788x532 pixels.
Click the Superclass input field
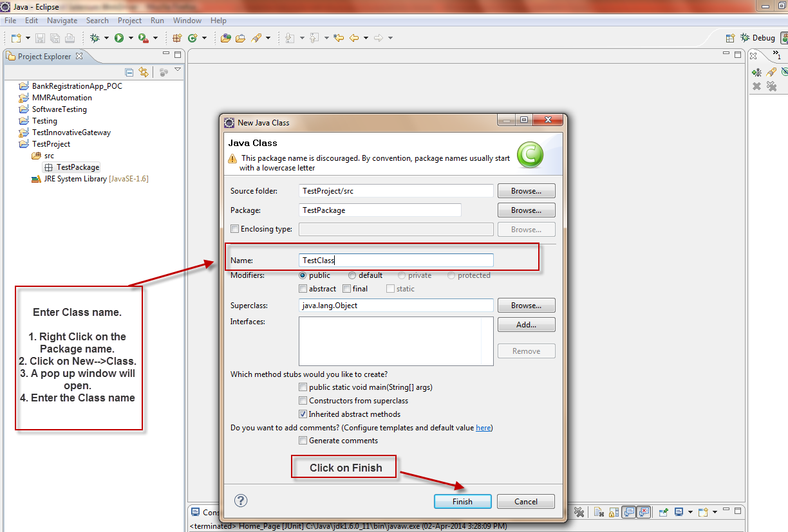point(396,306)
